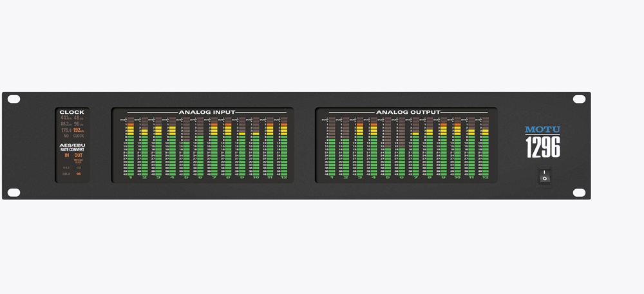Click the NO CLOCK status indicator
The image size is (644, 294).
[x=73, y=136]
